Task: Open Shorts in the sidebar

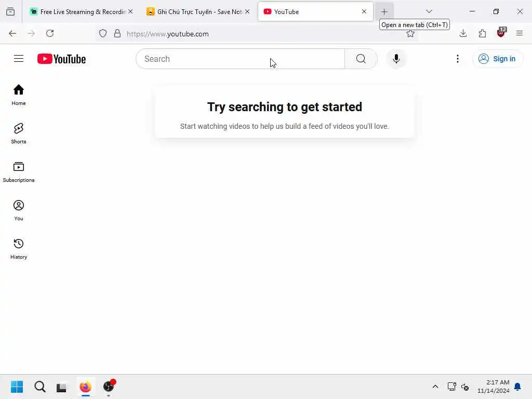Action: (x=19, y=134)
